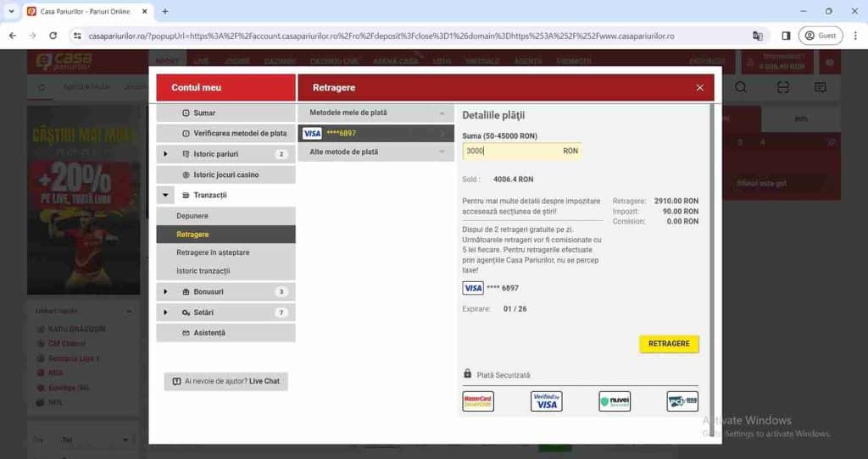Click the Comision 0.00 RON value
The height and width of the screenshot is (459, 868).
(x=682, y=221)
